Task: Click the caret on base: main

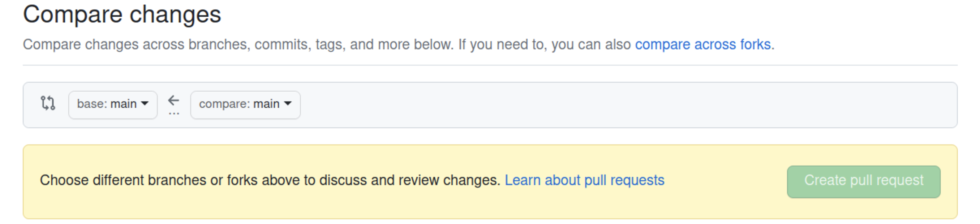Action: tap(145, 103)
